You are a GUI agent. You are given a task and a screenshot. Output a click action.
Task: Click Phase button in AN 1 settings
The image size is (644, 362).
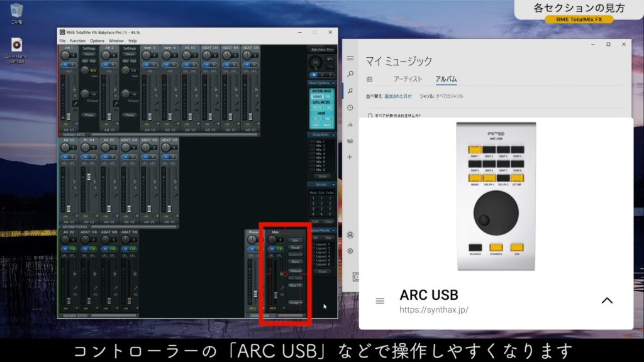[x=89, y=116]
